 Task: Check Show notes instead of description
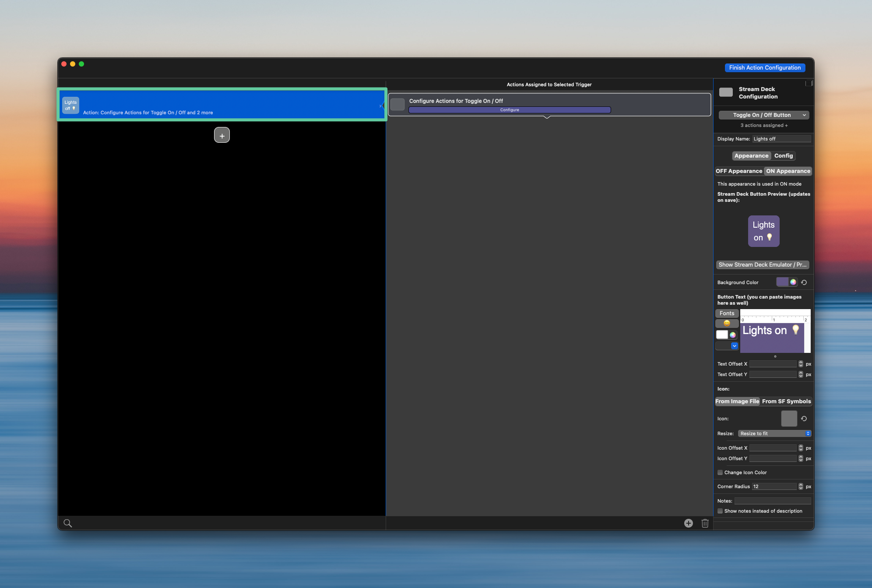pyautogui.click(x=720, y=511)
